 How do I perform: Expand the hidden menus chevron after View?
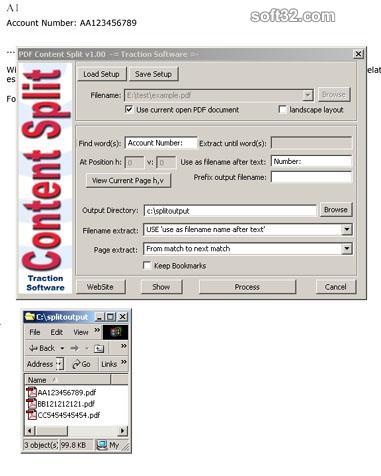point(97,330)
